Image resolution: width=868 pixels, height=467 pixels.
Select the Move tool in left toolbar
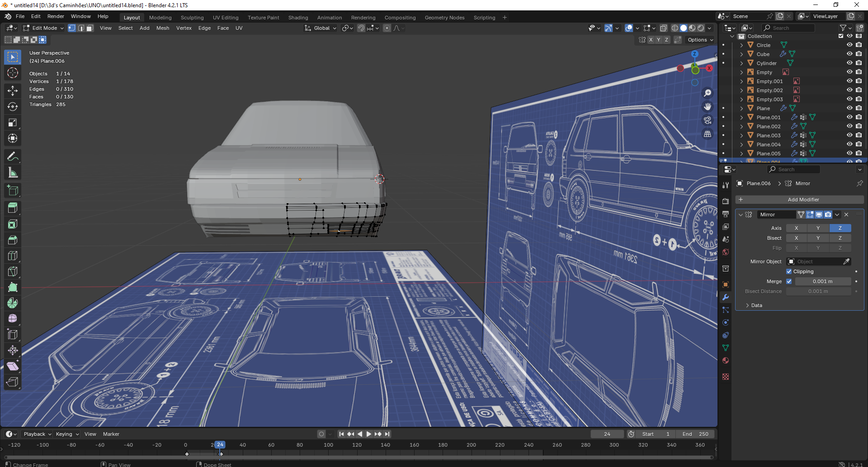[x=13, y=90]
